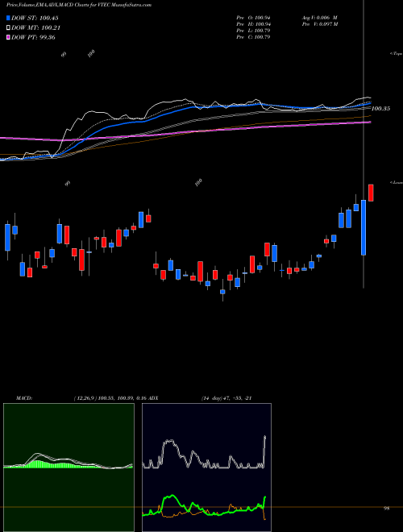Click the 'Pre L: 100.79' value

coord(253,31)
